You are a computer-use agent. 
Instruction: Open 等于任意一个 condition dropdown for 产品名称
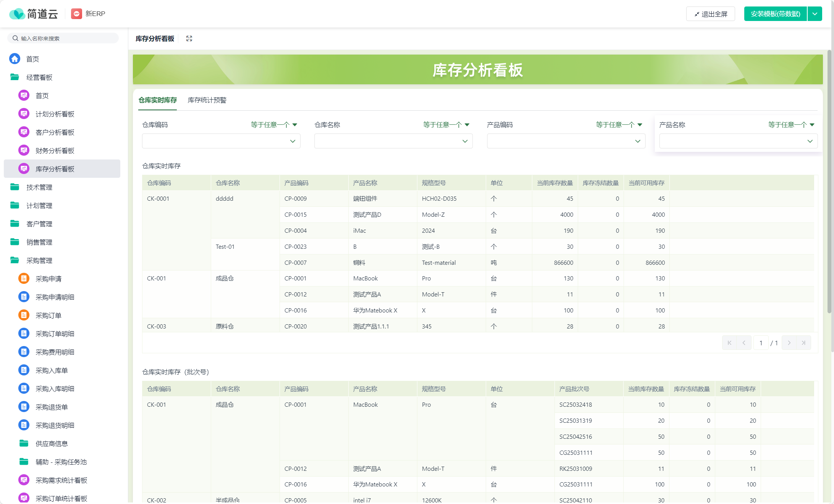tap(791, 125)
